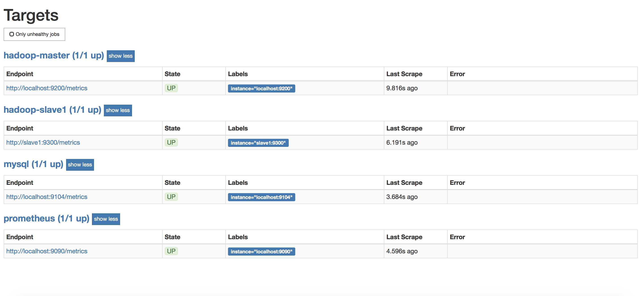The image size is (644, 296).
Task: Open the prometheus (1/1 up) heading link
Action: coord(47,219)
